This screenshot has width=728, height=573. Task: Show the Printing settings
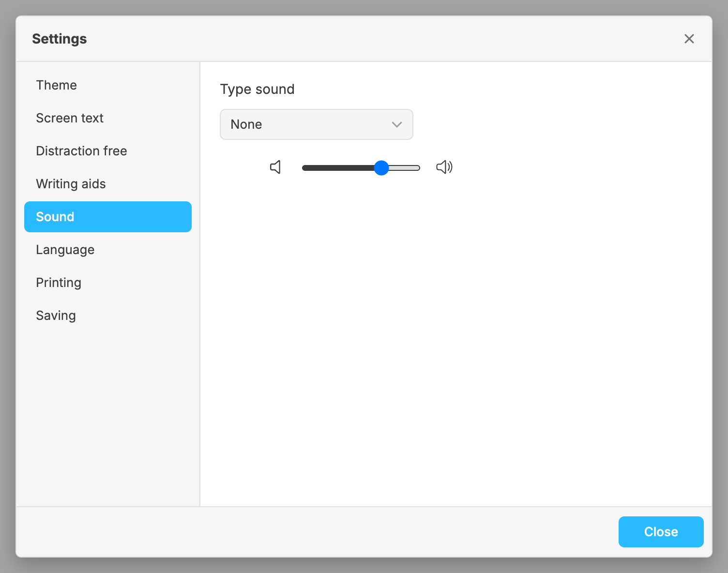click(x=108, y=283)
